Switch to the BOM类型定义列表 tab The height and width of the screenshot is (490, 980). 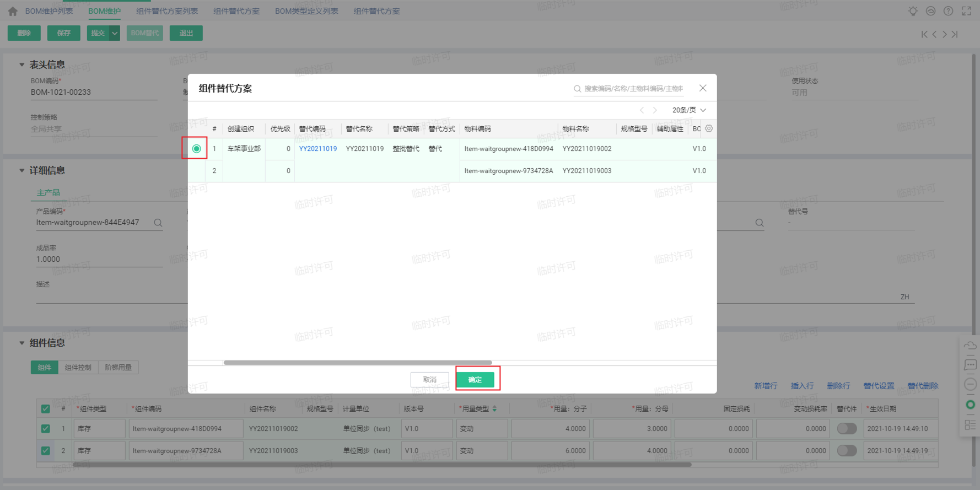click(x=306, y=11)
